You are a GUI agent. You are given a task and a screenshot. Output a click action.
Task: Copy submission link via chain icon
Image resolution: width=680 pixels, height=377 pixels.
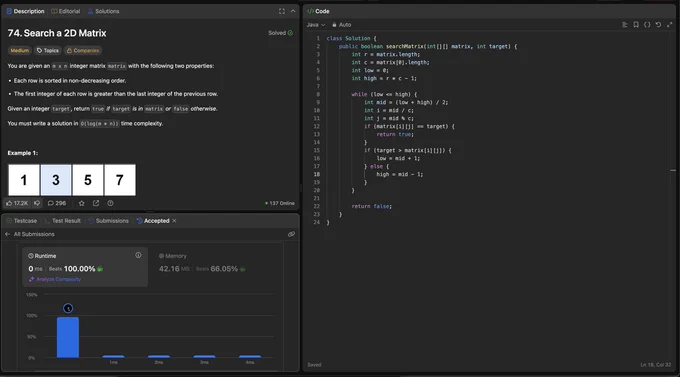tap(291, 234)
